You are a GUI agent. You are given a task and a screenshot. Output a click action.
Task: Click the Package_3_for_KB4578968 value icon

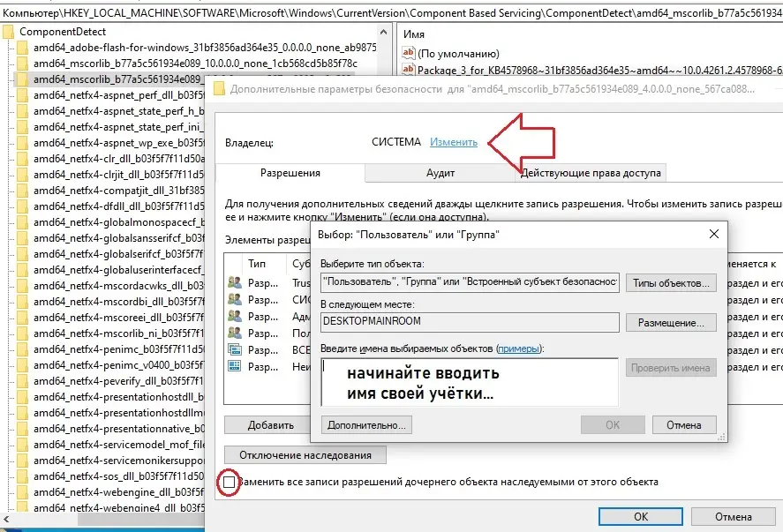(x=409, y=68)
